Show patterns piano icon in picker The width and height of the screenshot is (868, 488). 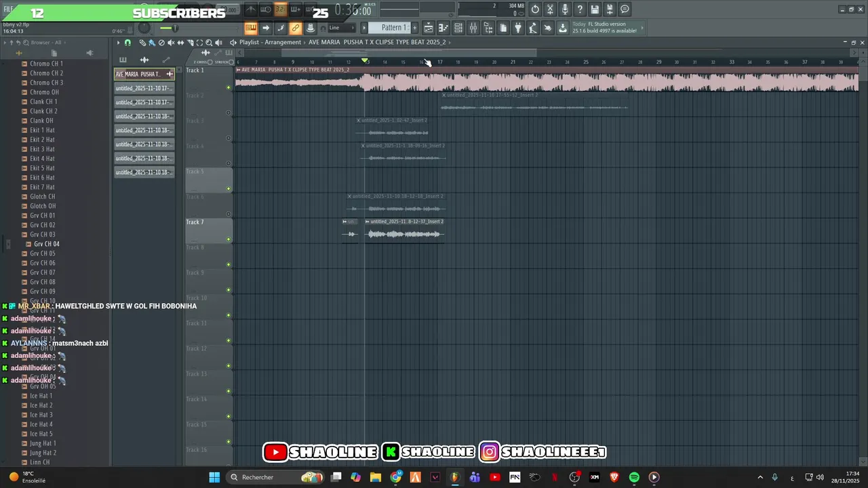[123, 60]
